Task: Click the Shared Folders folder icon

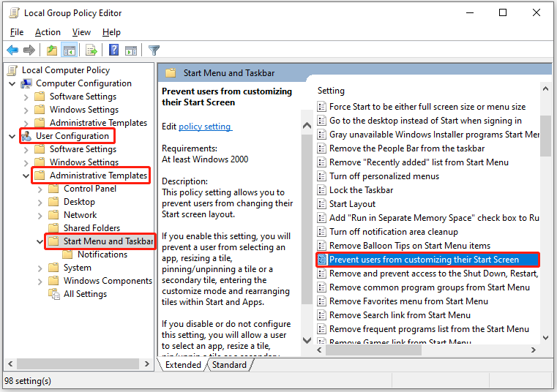Action: click(x=53, y=228)
